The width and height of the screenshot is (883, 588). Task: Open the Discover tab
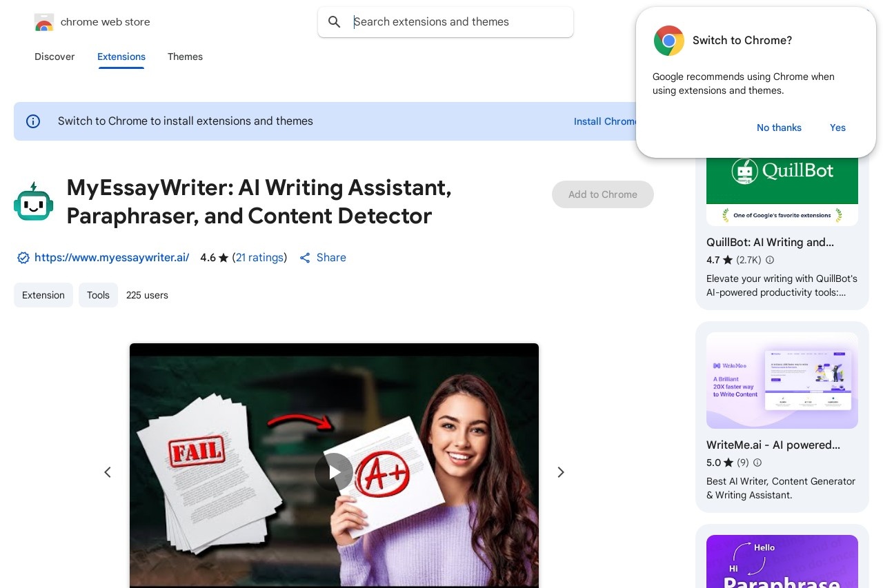tap(54, 57)
